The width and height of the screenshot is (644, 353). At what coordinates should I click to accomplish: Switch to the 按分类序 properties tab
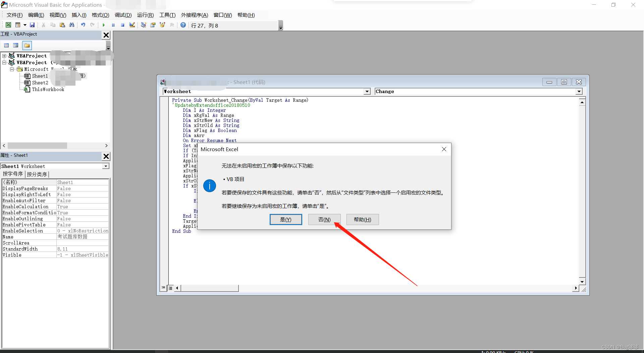click(37, 174)
